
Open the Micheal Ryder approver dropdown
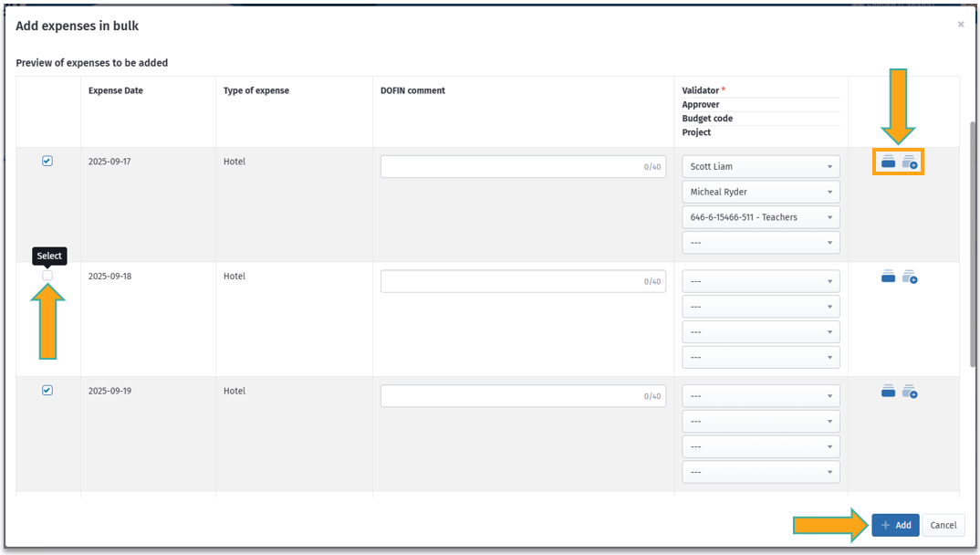tap(761, 192)
